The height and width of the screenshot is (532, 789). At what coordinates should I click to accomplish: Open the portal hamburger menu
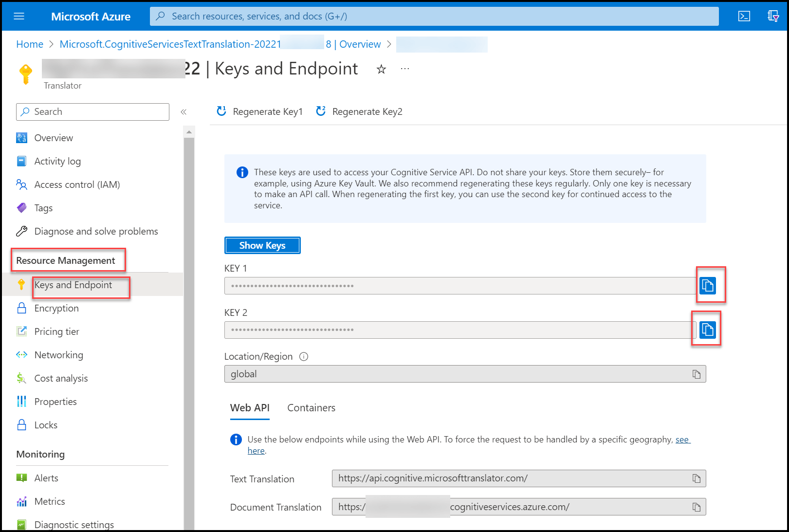19,16
